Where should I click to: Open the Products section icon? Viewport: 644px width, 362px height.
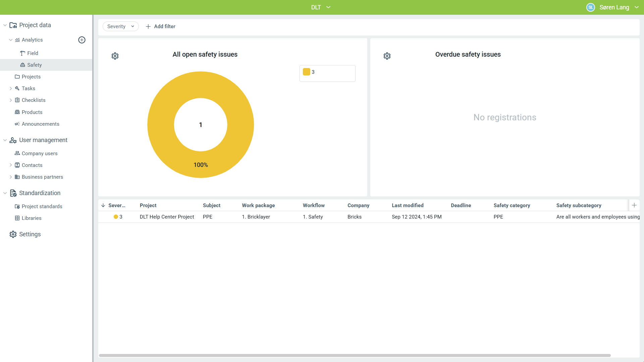click(17, 112)
